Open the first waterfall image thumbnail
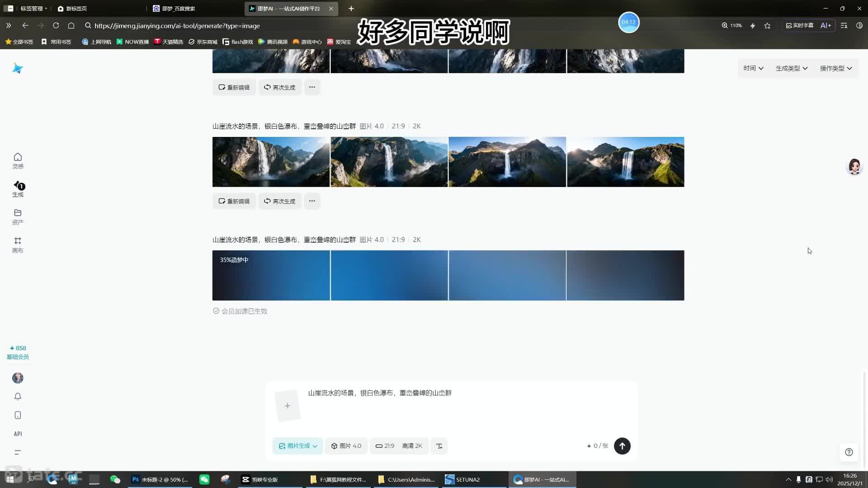 (270, 162)
